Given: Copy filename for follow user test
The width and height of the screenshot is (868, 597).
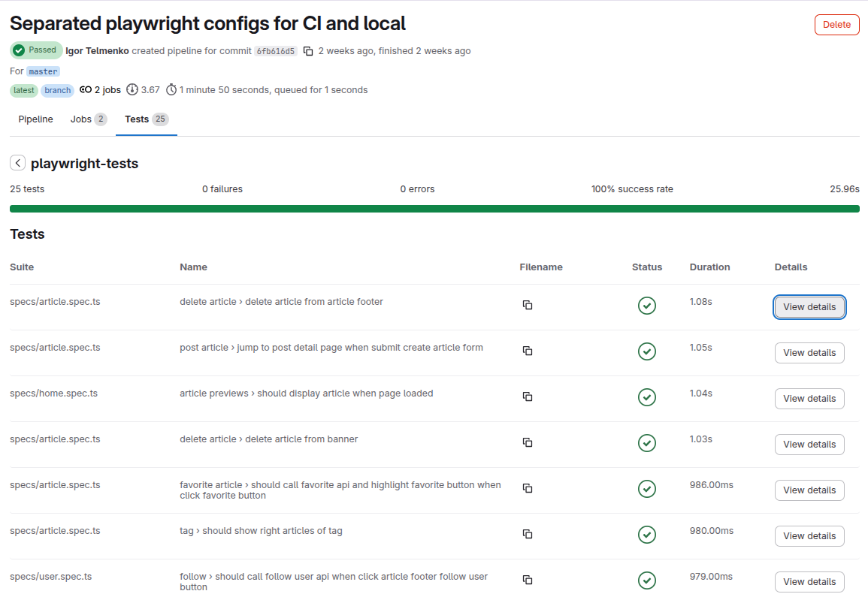Looking at the screenshot, I should click(x=528, y=580).
